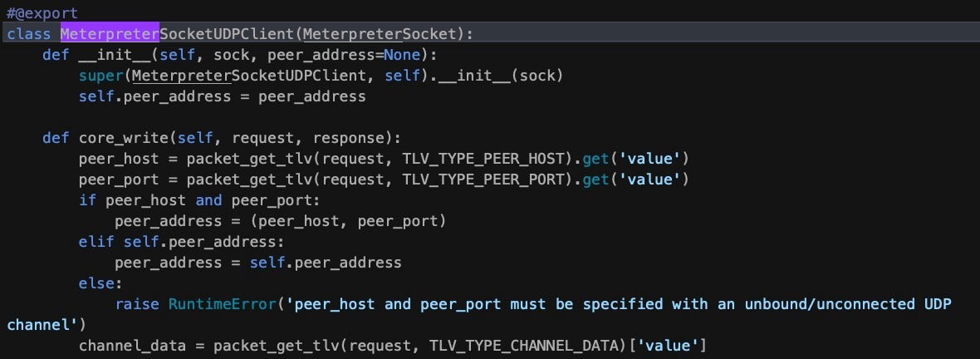Click the class keyword
The image size is (980, 359).
(x=29, y=34)
